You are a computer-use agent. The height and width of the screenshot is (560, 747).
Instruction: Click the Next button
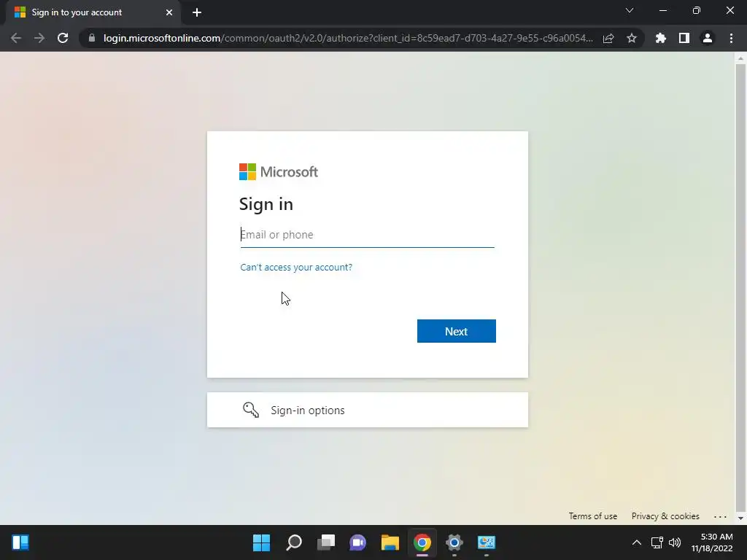(x=457, y=331)
